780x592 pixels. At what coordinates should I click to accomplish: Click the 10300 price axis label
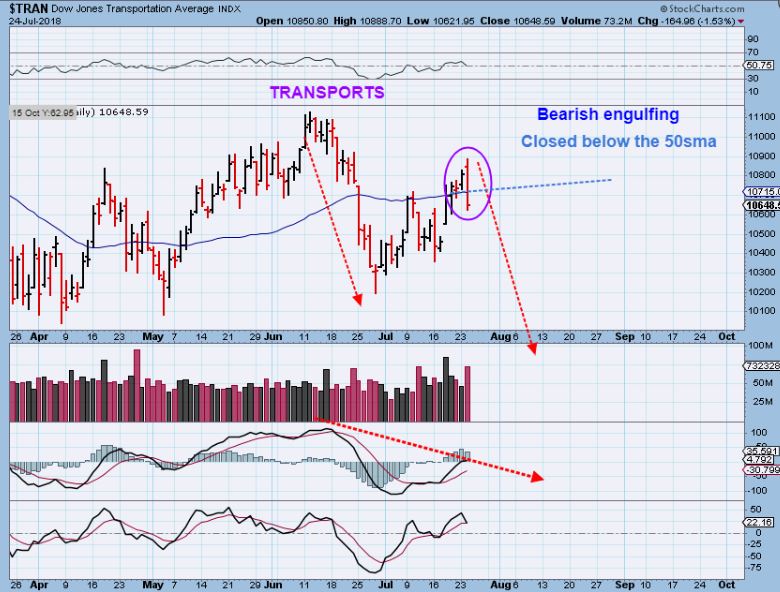pyautogui.click(x=761, y=272)
